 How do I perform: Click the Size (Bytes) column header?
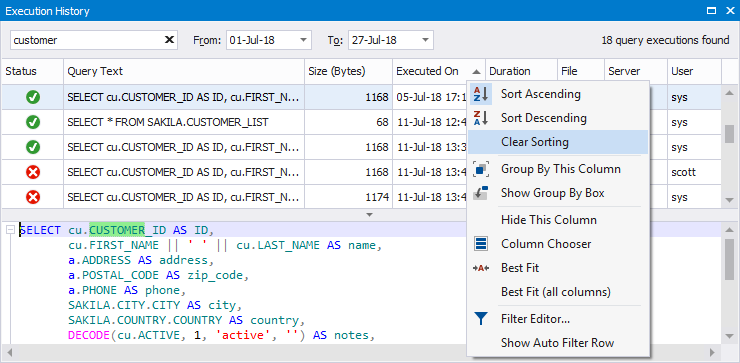point(348,72)
